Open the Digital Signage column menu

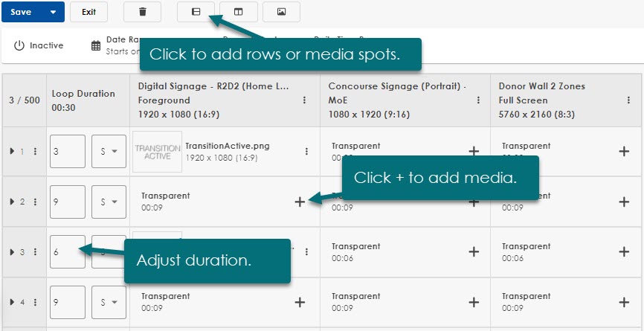(x=303, y=100)
